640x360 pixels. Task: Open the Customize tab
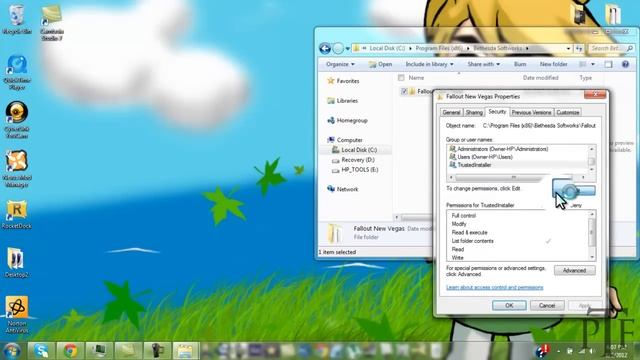(567, 112)
